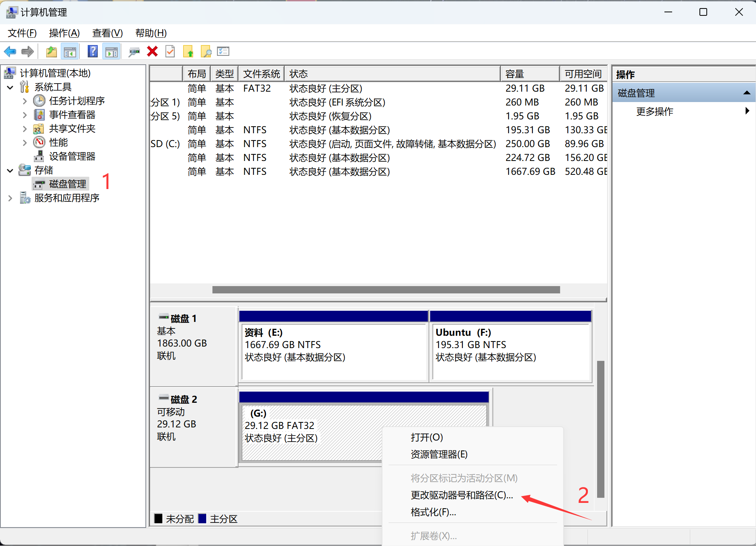Select 磁盘管理 in the tree

68,184
